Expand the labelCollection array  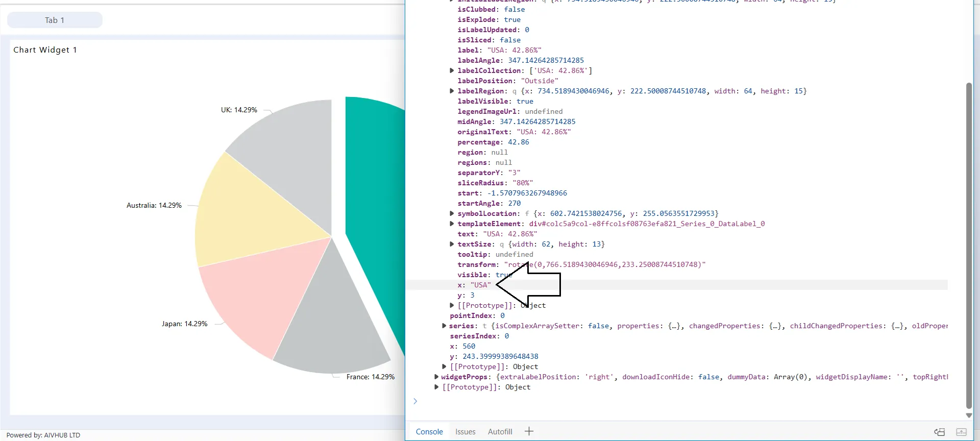(x=452, y=70)
